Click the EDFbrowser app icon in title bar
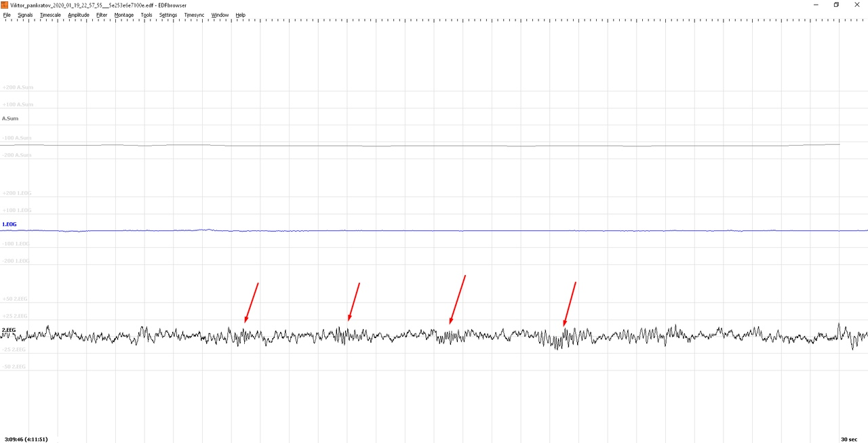The width and height of the screenshot is (868, 443). pyautogui.click(x=5, y=5)
